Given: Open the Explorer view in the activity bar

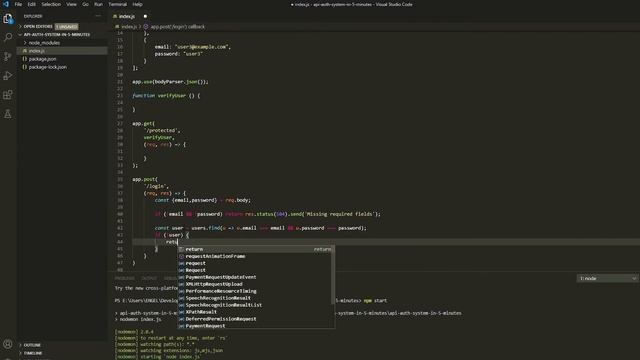Looking at the screenshot, I should 8,19.
